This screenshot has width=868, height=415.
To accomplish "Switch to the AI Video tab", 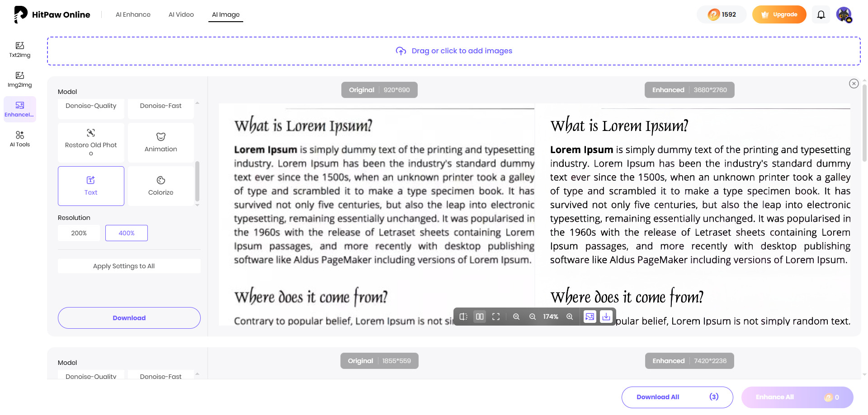I will point(181,14).
